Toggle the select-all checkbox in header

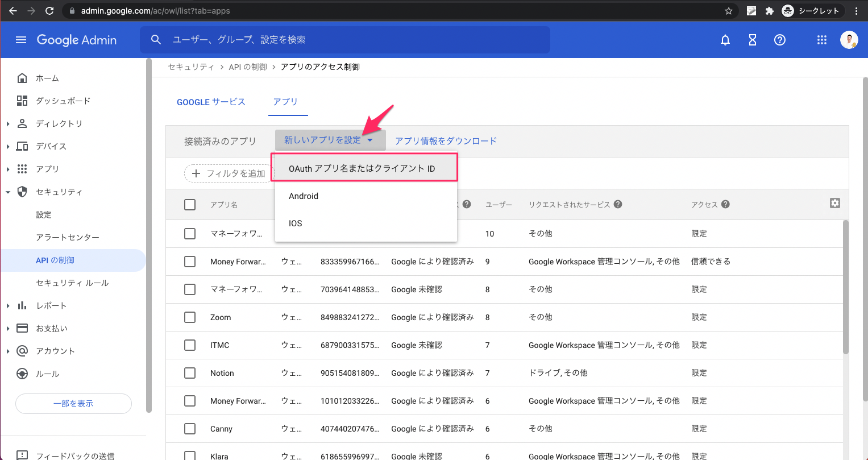tap(190, 205)
